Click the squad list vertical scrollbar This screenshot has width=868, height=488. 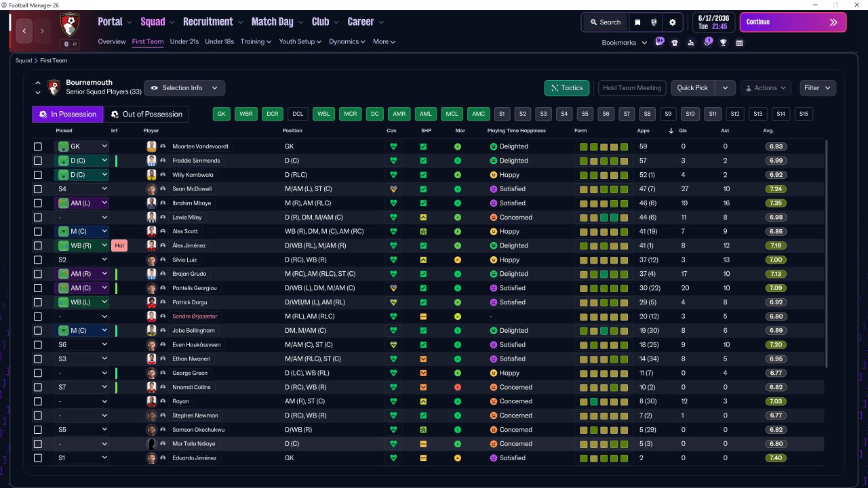(827, 254)
